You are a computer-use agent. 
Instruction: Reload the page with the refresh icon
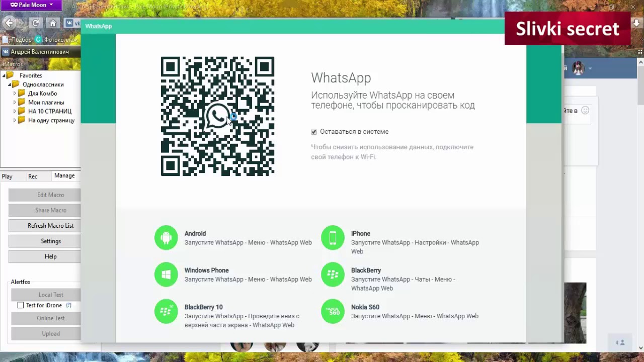pos(35,23)
